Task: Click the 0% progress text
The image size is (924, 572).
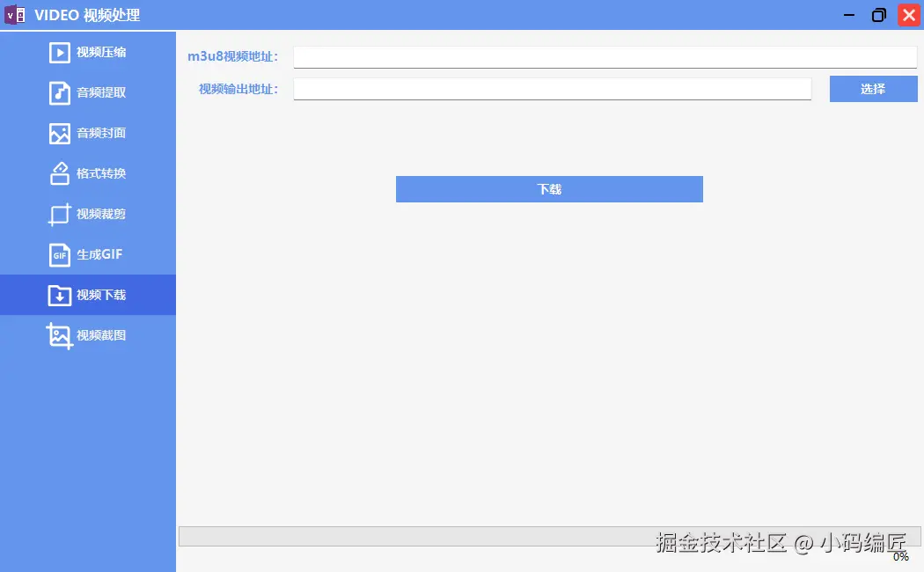Action: click(901, 557)
